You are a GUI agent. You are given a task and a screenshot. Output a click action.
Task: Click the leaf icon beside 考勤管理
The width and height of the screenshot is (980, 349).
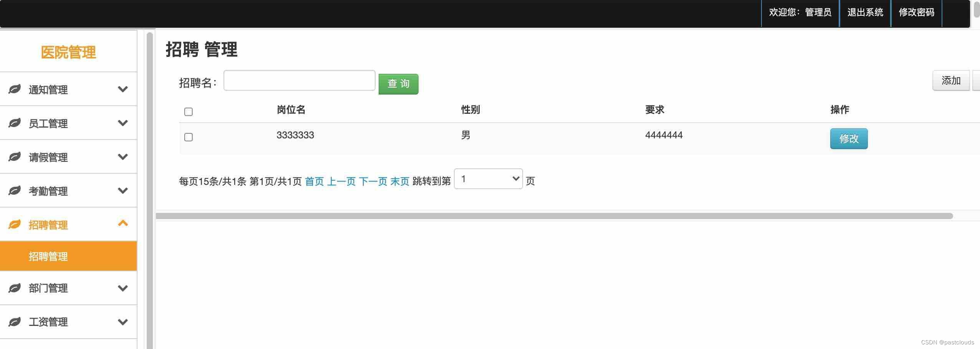[x=15, y=191]
